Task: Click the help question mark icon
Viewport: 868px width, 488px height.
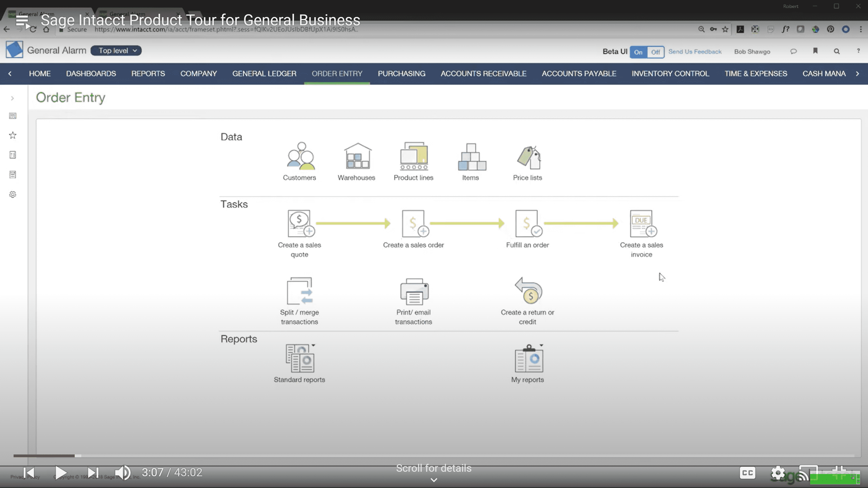Action: 858,51
